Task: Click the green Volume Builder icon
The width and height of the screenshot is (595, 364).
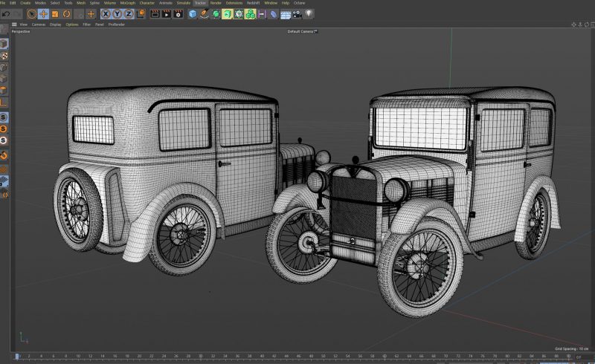Action: click(251, 14)
